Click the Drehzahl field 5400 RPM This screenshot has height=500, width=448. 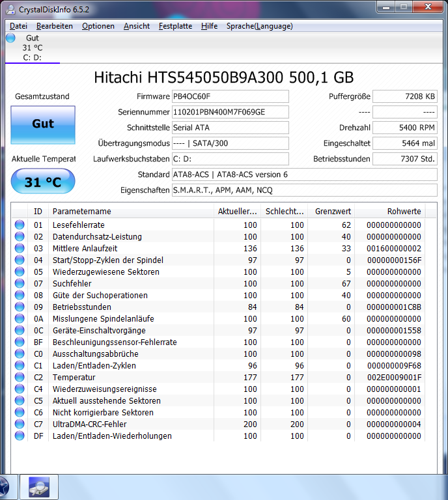click(x=405, y=128)
